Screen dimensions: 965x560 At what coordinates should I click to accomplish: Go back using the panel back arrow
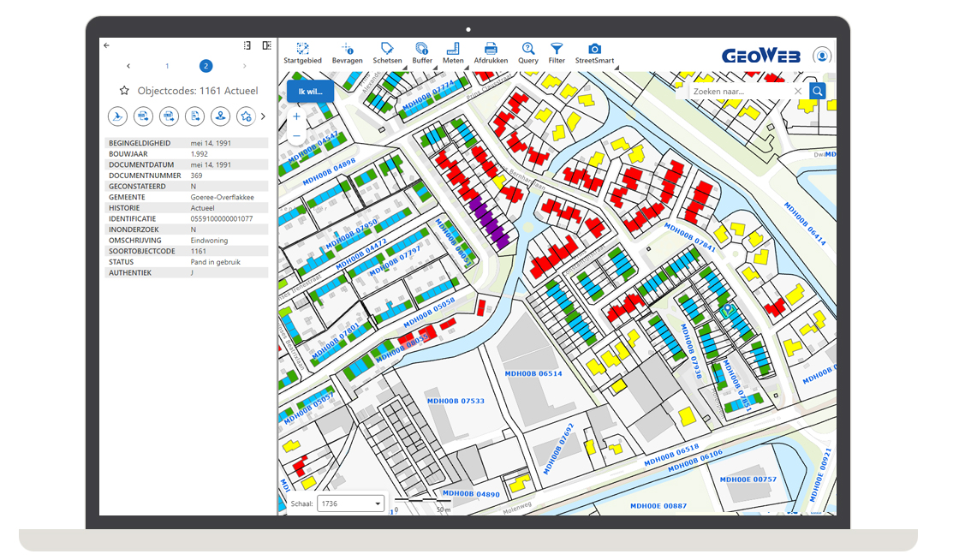pos(106,45)
